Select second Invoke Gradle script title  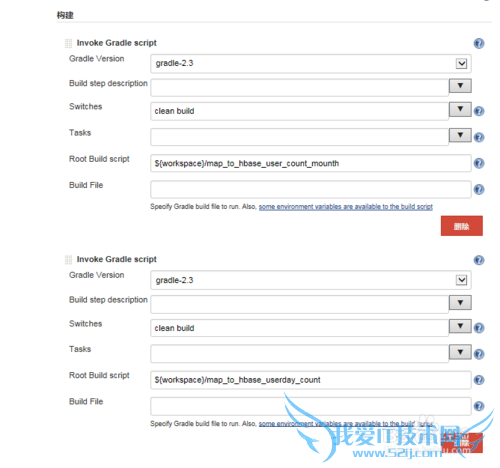(117, 259)
